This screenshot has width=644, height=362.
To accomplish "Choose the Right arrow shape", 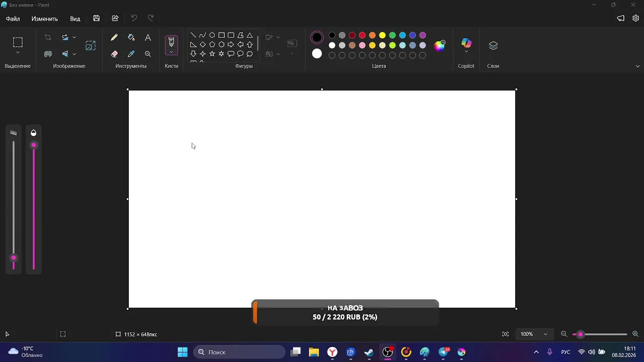I will [231, 44].
